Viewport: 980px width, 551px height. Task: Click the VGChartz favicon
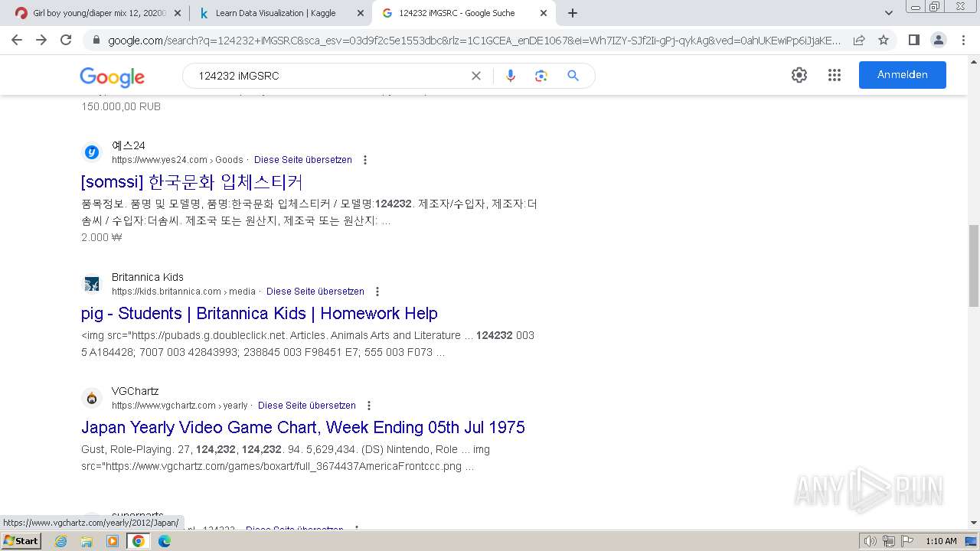[92, 398]
